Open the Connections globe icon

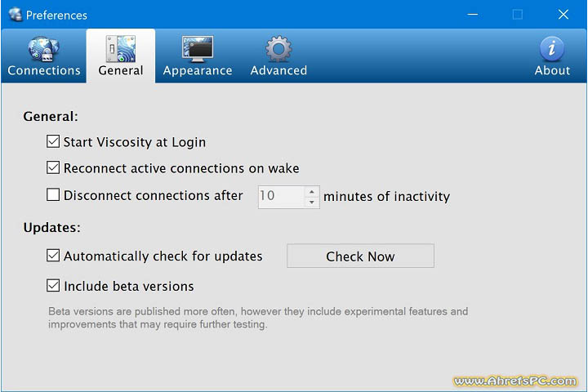tap(43, 49)
